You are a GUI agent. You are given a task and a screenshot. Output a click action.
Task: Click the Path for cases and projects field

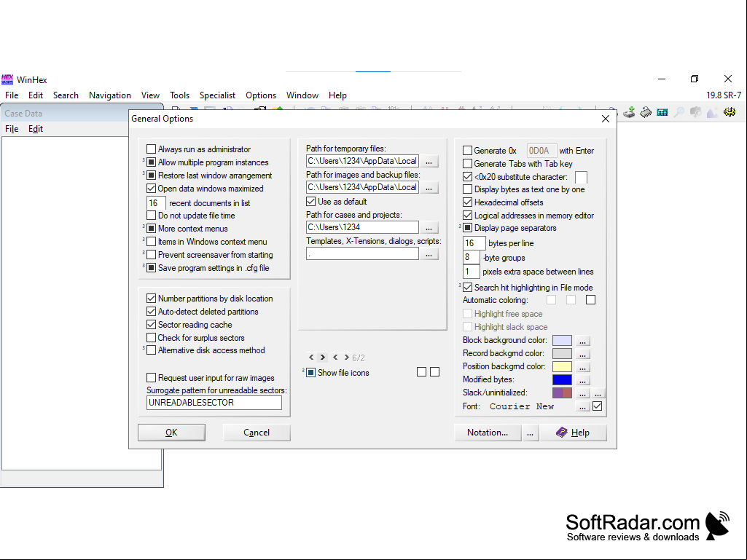(x=362, y=227)
